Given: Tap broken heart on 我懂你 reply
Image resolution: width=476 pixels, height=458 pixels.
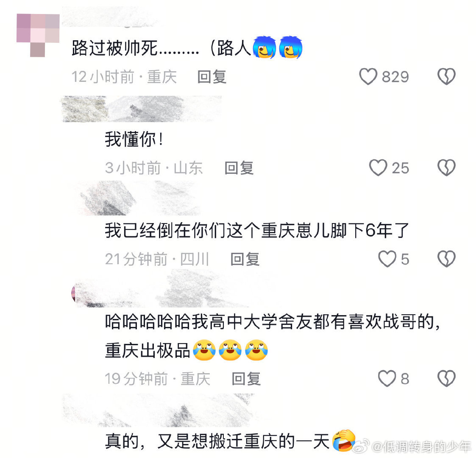Looking at the screenshot, I should tap(446, 168).
